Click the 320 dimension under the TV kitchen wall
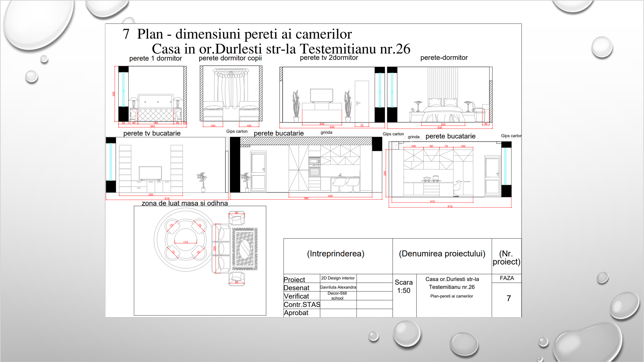The image size is (644, 362). (x=151, y=194)
